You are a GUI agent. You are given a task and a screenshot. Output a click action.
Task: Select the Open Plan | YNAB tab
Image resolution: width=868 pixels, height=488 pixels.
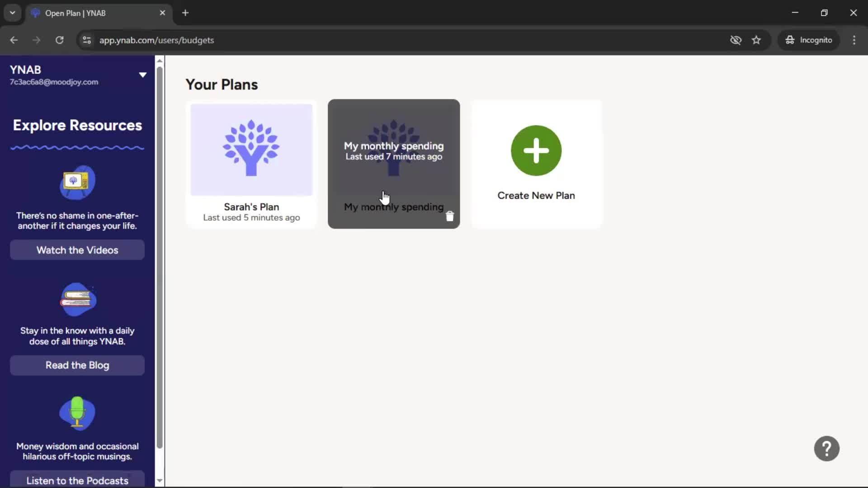(99, 13)
